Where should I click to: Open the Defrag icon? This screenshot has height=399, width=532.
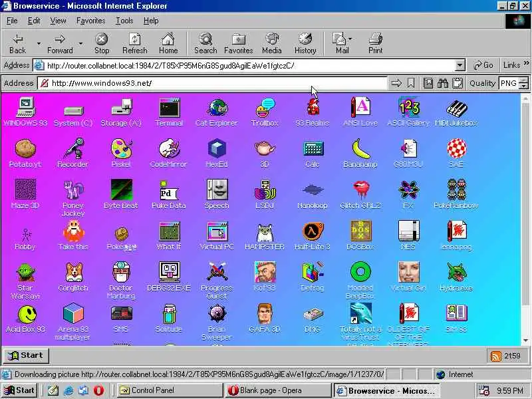tap(313, 277)
